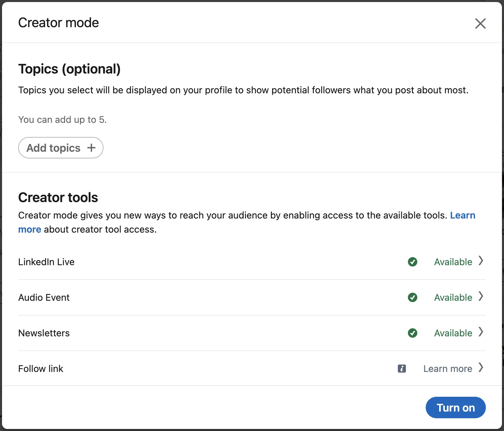This screenshot has height=431, width=504.
Task: Click Available status for LinkedIn Live
Action: pyautogui.click(x=453, y=262)
